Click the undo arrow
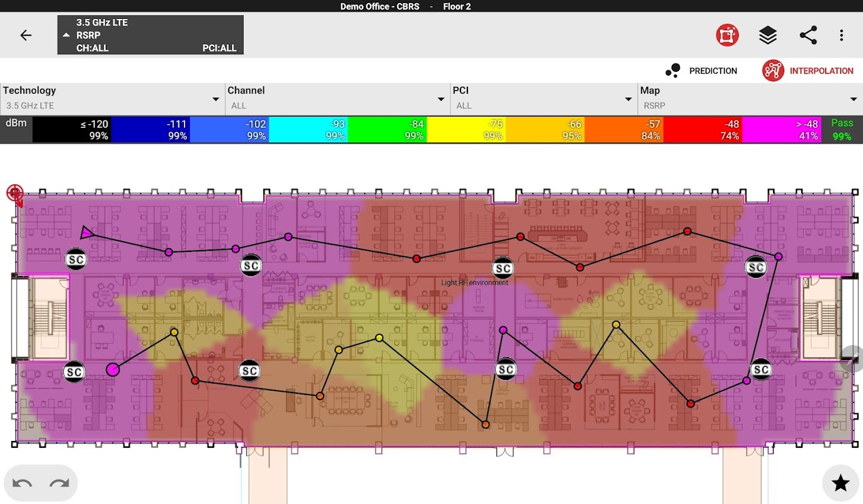The image size is (863, 504). click(23, 483)
